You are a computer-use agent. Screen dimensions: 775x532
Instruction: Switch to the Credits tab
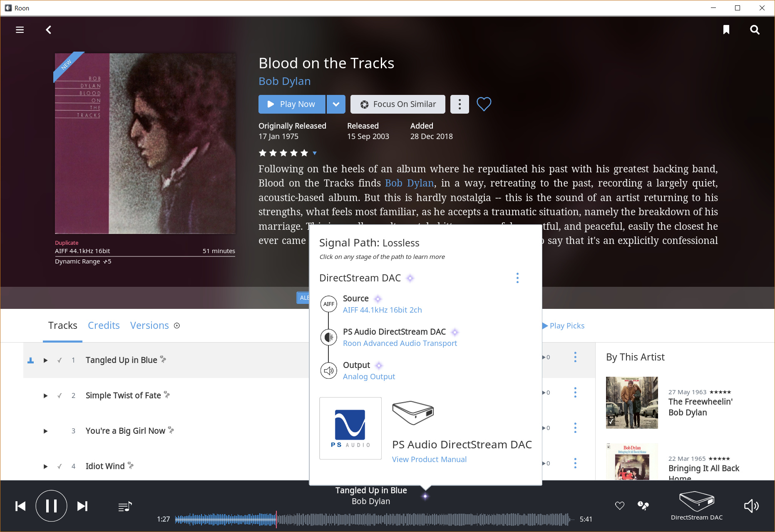[104, 326]
